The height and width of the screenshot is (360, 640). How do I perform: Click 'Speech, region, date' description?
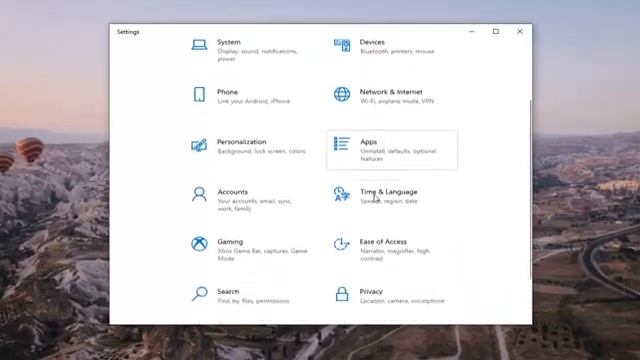[x=389, y=201]
